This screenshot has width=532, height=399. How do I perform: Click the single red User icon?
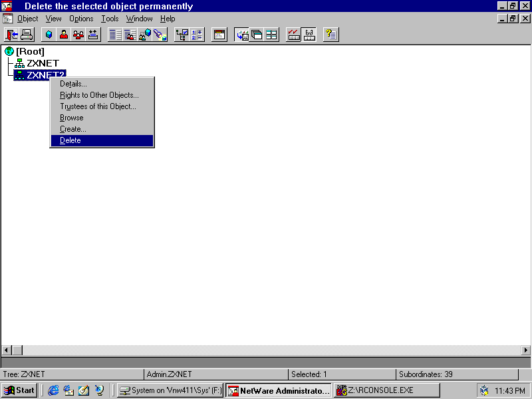click(64, 35)
